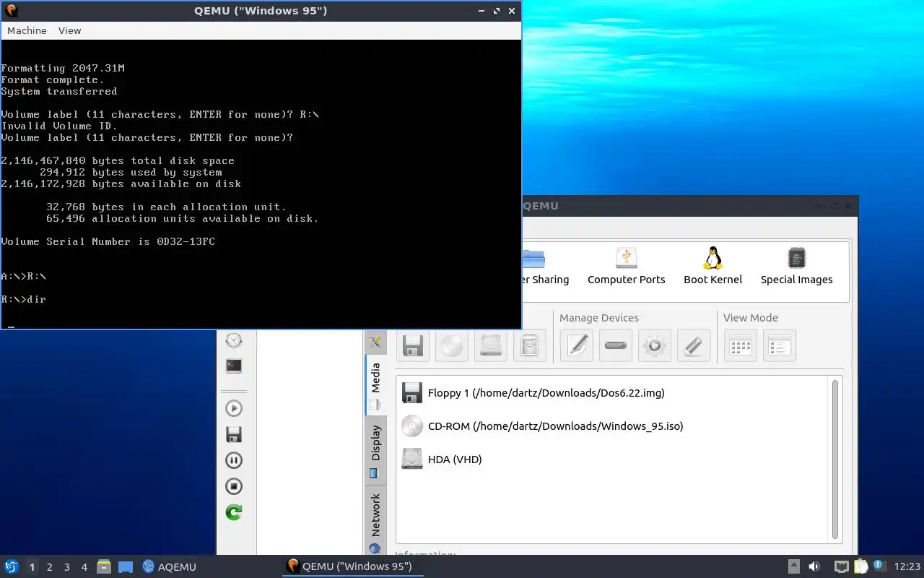Image resolution: width=924 pixels, height=578 pixels.
Task: Switch to workspace 3
Action: coord(66,567)
